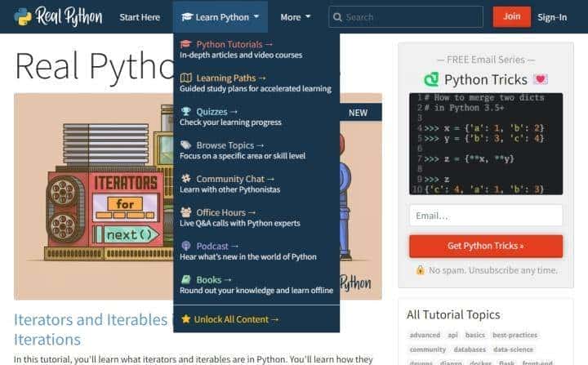Click Learn with other Pythonistas text

[229, 189]
